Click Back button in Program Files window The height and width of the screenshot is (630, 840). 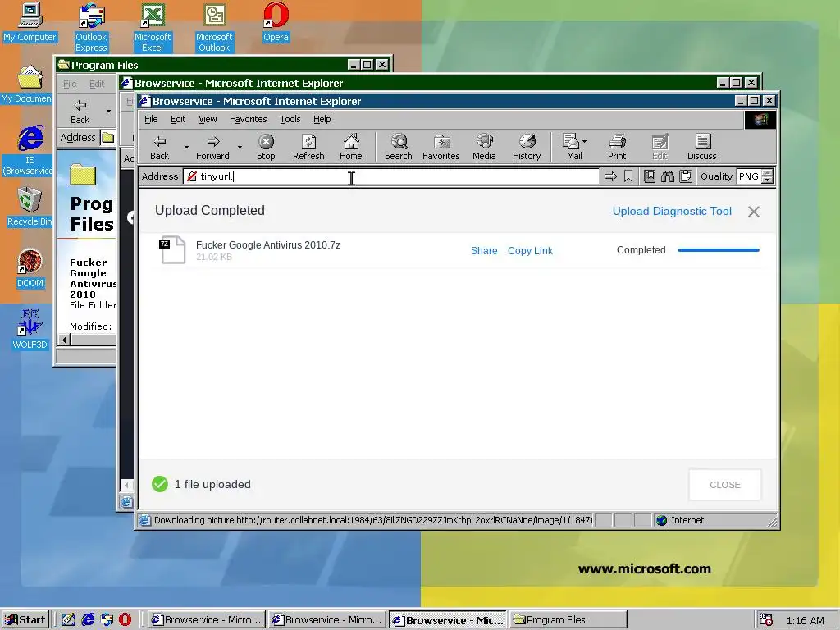point(80,112)
